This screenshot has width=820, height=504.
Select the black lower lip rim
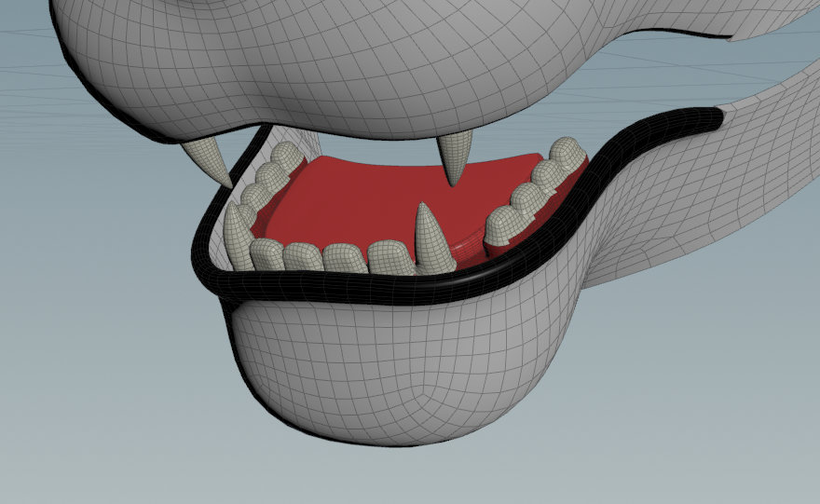(x=373, y=289)
